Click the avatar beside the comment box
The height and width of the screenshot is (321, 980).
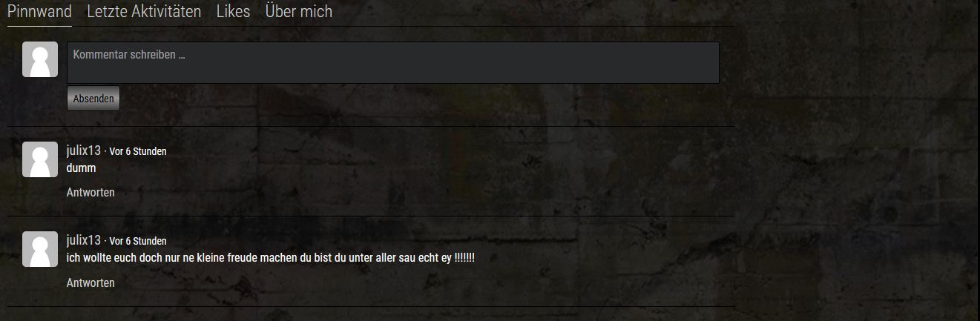[x=40, y=59]
